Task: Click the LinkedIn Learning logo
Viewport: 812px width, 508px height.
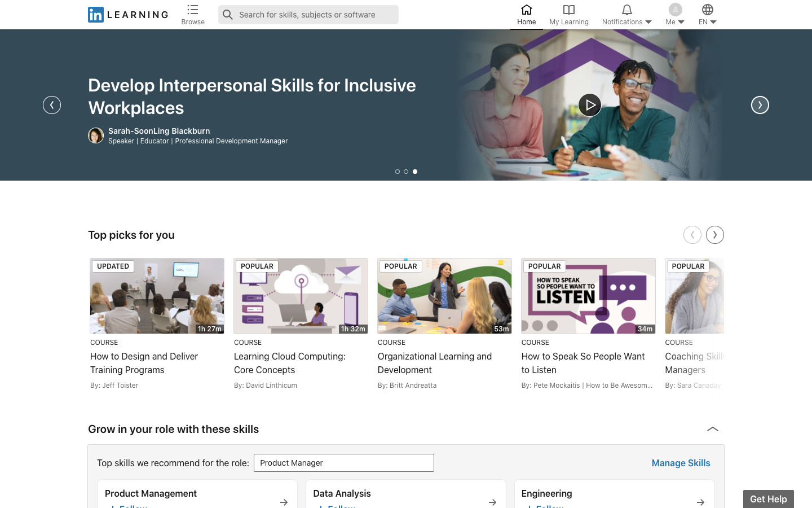Action: point(128,15)
